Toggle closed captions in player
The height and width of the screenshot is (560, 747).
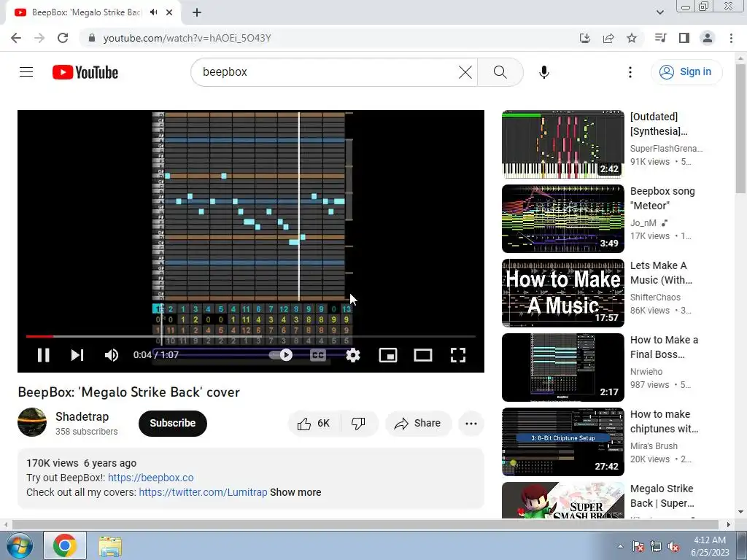[318, 355]
